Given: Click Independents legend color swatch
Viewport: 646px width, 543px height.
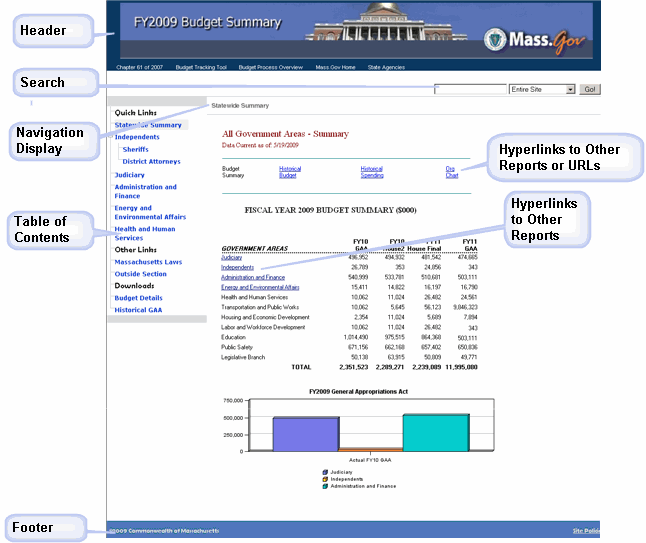Looking at the screenshot, I should pos(325,479).
